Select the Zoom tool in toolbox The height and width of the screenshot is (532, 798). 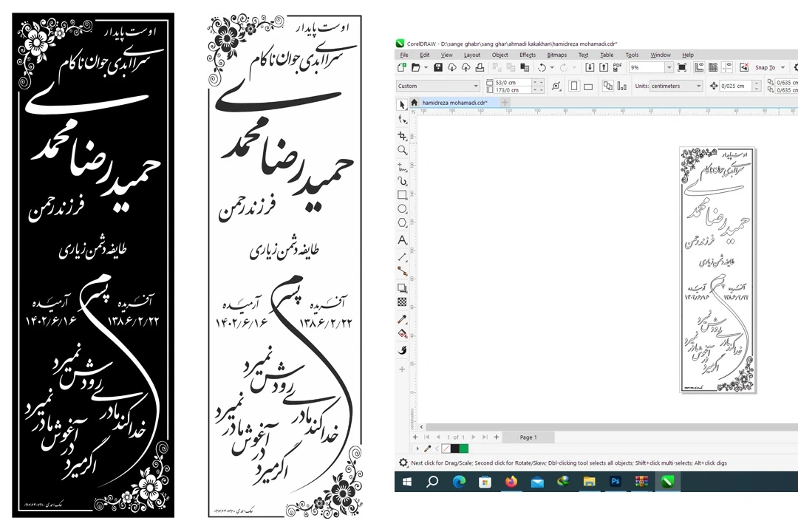click(402, 150)
